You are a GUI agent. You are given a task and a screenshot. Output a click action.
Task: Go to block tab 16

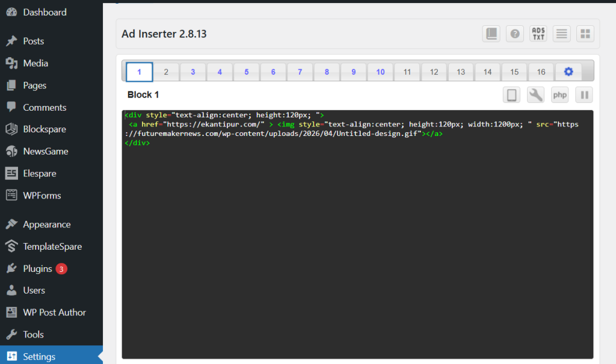(x=541, y=72)
